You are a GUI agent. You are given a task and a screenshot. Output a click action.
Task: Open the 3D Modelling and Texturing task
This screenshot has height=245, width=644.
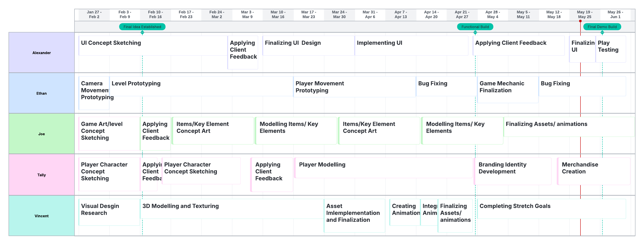[x=232, y=209]
